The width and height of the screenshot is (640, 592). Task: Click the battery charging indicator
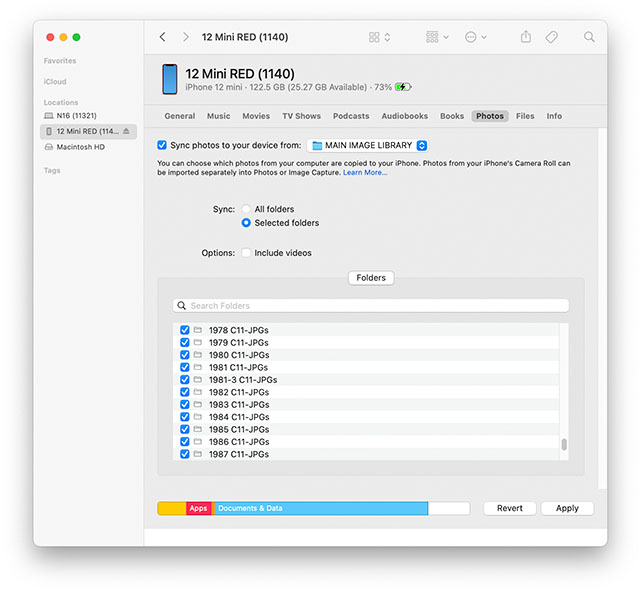(403, 87)
